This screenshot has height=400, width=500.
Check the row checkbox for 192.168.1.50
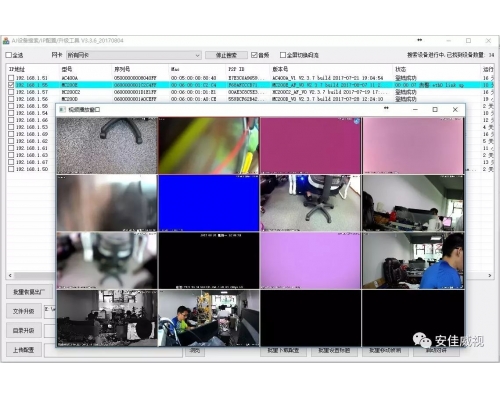pyautogui.click(x=11, y=169)
